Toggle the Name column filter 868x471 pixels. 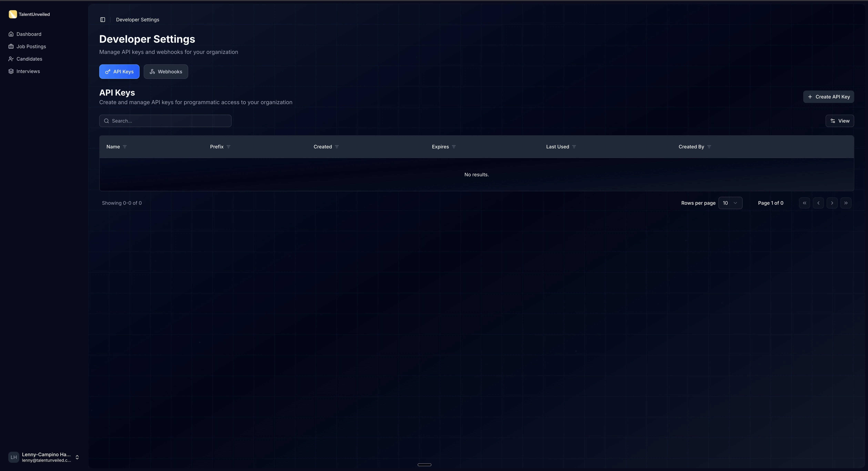(125, 146)
